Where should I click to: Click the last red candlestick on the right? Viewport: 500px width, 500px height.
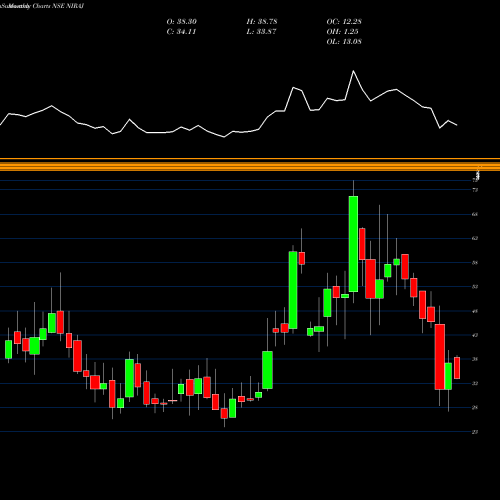coord(457,368)
